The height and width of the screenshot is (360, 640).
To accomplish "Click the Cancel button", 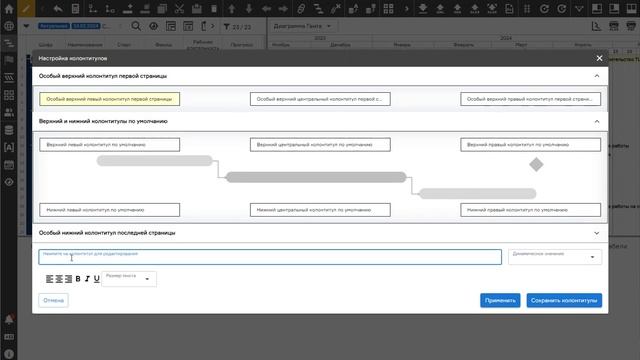I will pyautogui.click(x=53, y=300).
